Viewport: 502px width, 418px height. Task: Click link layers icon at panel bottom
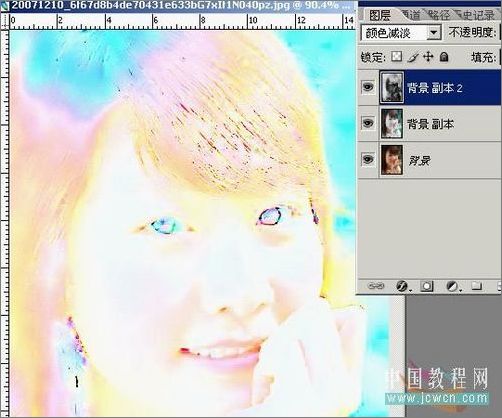376,286
